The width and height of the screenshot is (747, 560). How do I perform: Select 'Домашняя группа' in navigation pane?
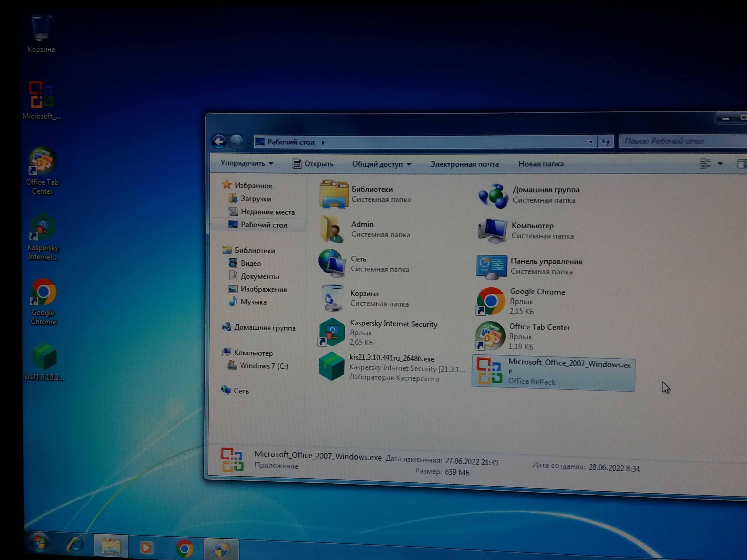pos(259,327)
